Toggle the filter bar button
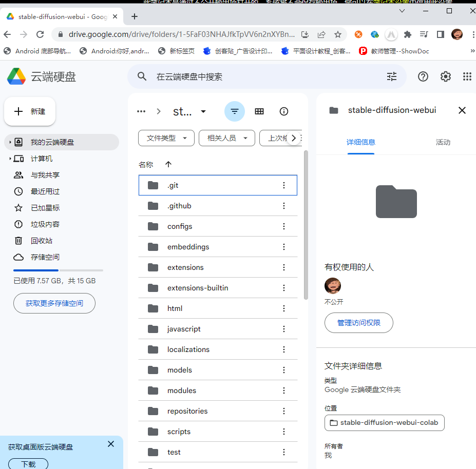476x469 pixels. 235,111
